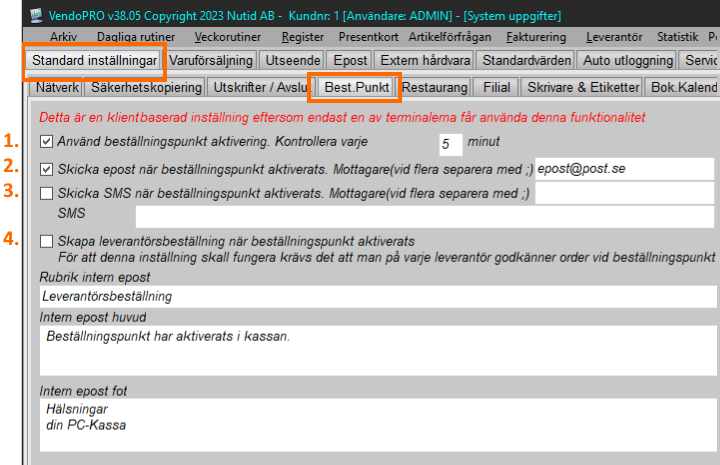Viewport: 720px width, 465px height.
Task: Enable the beställningspunkt aktivering checkbox
Action: click(47, 142)
